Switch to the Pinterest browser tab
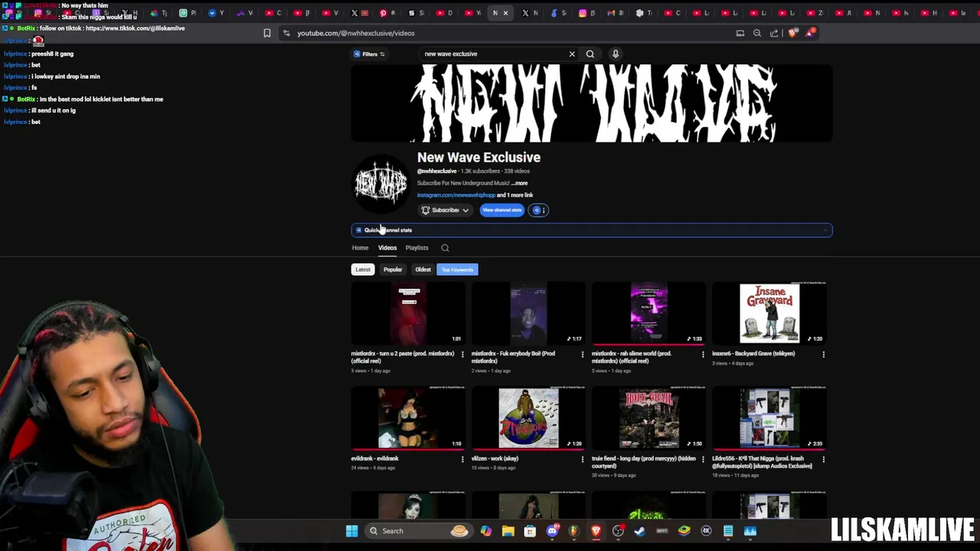The width and height of the screenshot is (980, 551). [x=383, y=13]
